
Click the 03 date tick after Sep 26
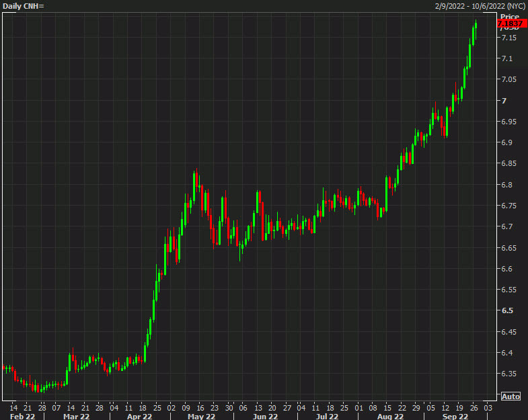pyautogui.click(x=488, y=408)
